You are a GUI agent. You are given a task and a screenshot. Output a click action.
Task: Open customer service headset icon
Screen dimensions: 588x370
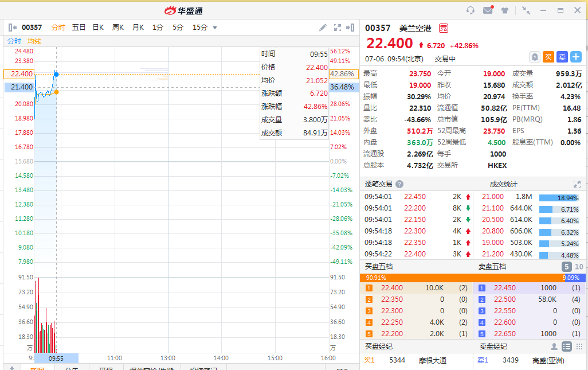471,10
